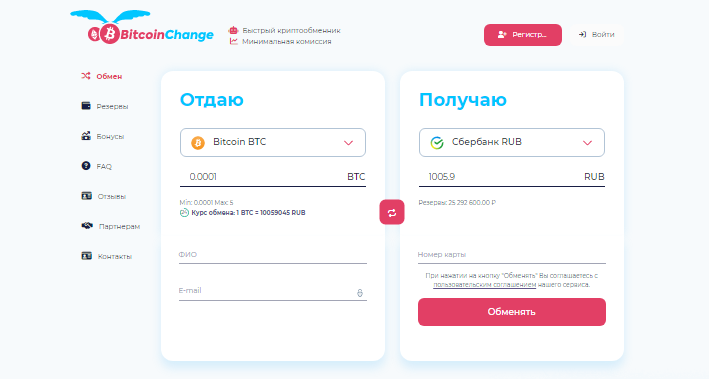Open the Партнерам menu item
Screen dimensions: 709x379
(119, 226)
